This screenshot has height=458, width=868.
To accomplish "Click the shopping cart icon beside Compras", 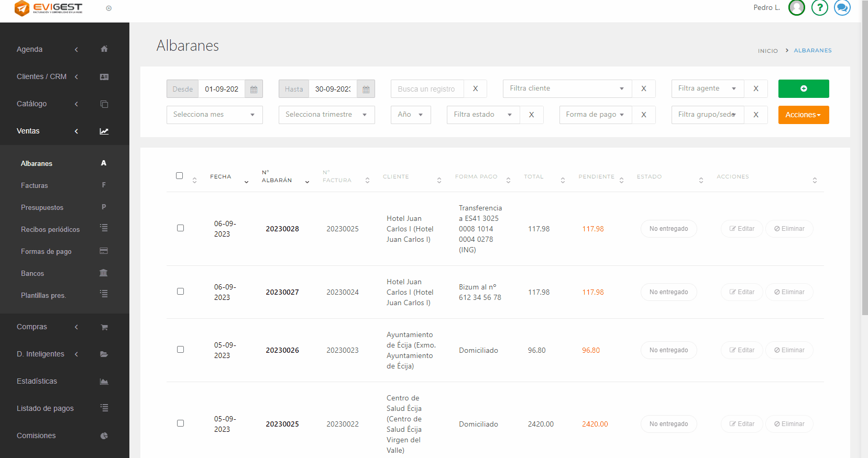I will click(x=104, y=327).
